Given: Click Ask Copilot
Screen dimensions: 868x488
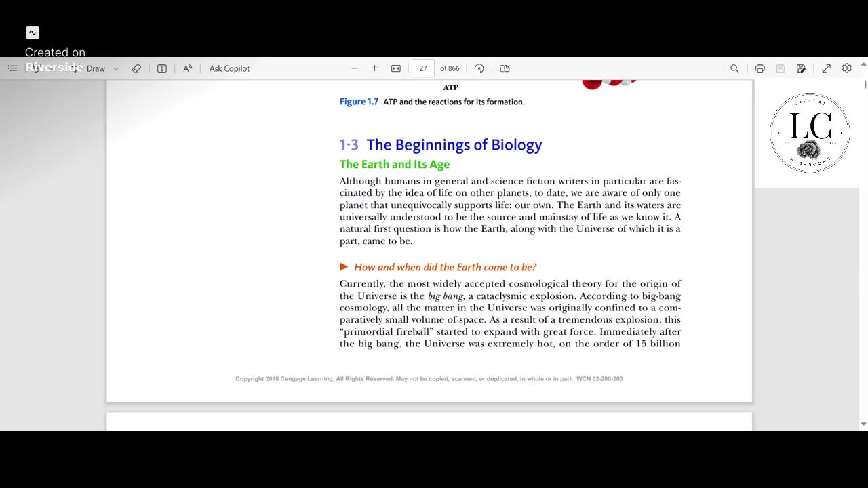Looking at the screenshot, I should click(229, 68).
